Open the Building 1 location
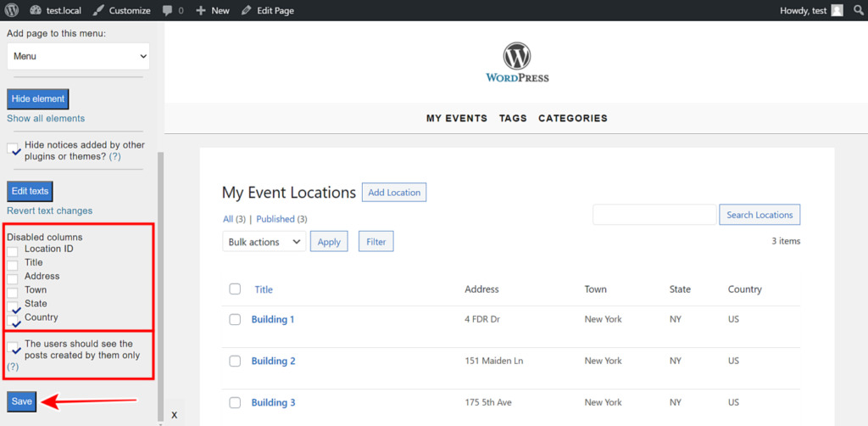Viewport: 868px width, 426px height. [273, 319]
